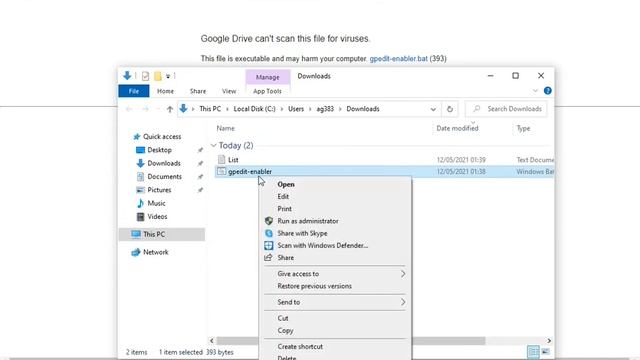Click the Back navigation arrow
This screenshot has width=640, height=360.
point(129,109)
